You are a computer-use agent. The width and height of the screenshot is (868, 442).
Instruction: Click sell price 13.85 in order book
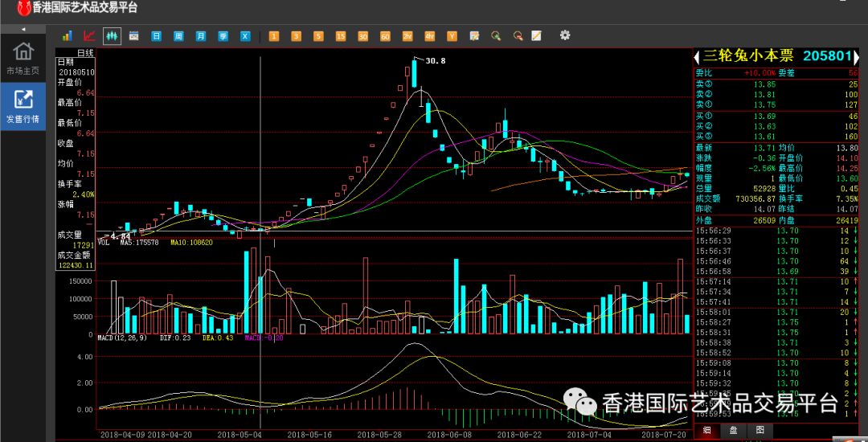(764, 84)
